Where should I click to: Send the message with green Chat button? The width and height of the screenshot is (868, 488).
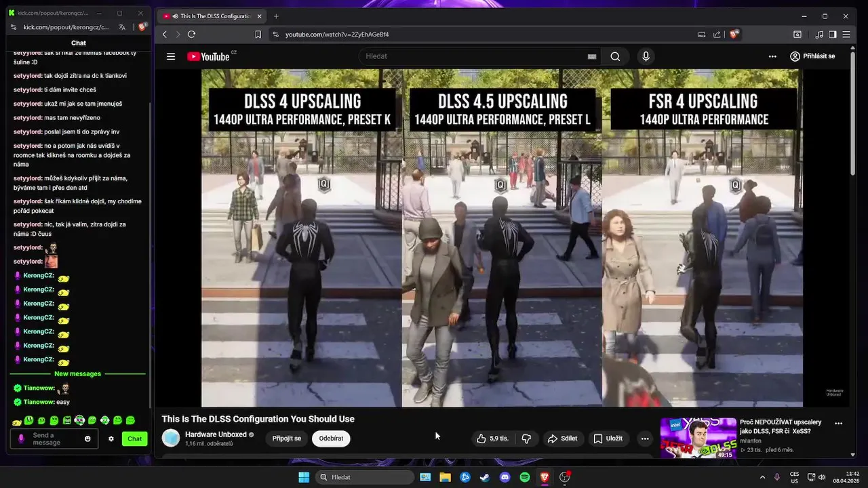pos(135,439)
